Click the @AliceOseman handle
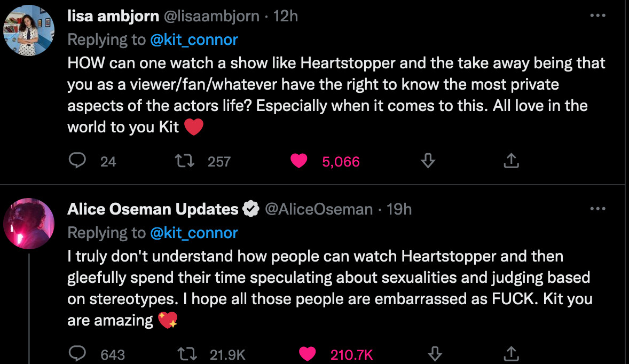Screen dimensions: 629x364 click(319, 209)
